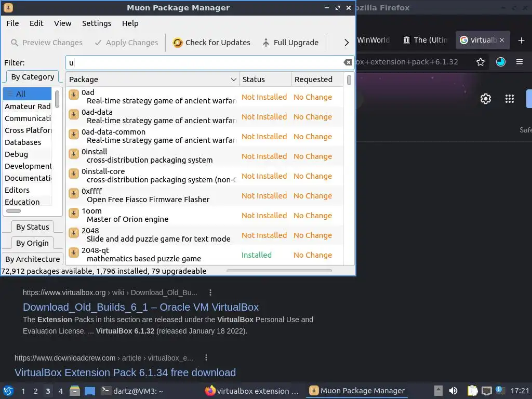Click package icon for 2048-qt row
The image size is (532, 399).
point(74,252)
